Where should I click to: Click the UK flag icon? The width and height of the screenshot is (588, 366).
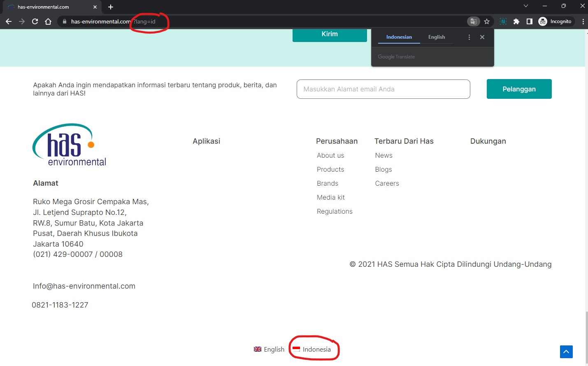click(258, 349)
